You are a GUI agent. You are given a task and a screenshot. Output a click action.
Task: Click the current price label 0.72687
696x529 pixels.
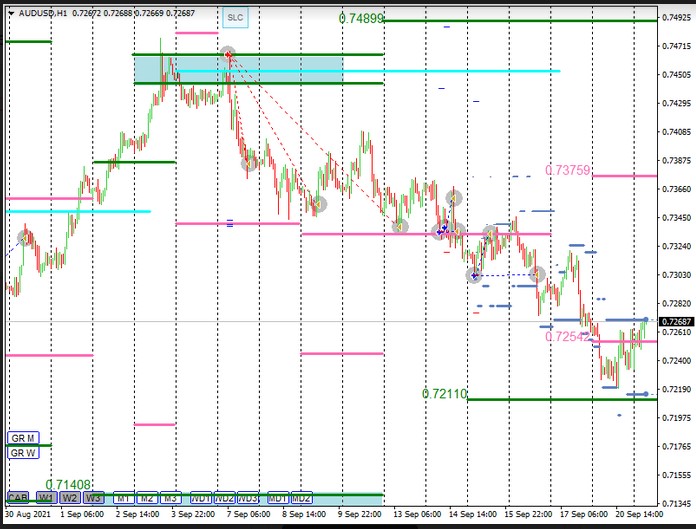(x=674, y=321)
